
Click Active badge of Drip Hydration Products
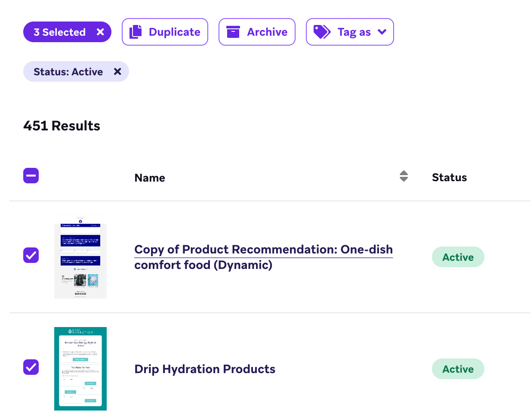tap(458, 369)
